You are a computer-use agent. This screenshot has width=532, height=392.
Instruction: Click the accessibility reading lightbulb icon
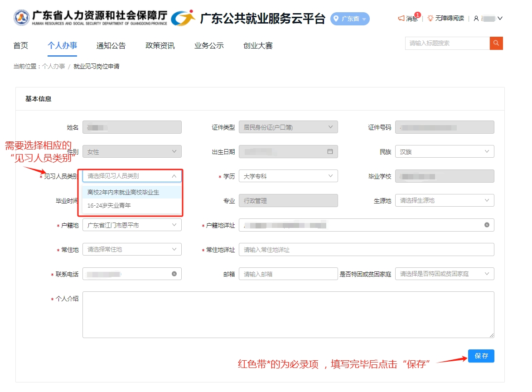click(430, 19)
